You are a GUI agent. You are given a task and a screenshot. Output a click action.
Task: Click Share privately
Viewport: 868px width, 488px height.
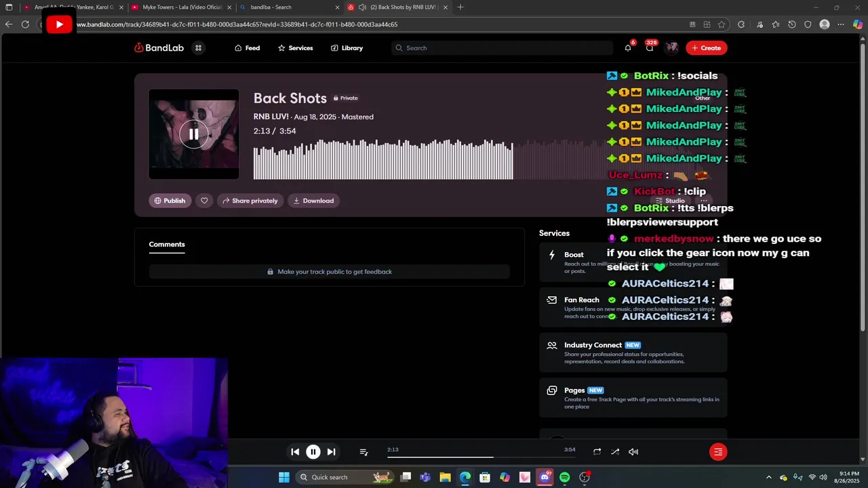[x=250, y=201]
